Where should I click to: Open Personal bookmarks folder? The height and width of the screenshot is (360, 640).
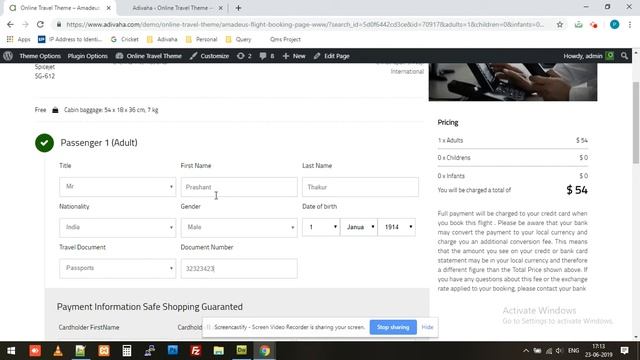201,39
